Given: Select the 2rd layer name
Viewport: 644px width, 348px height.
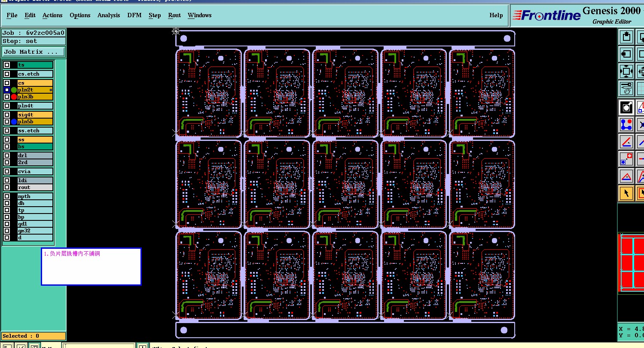Looking at the screenshot, I should [x=35, y=162].
